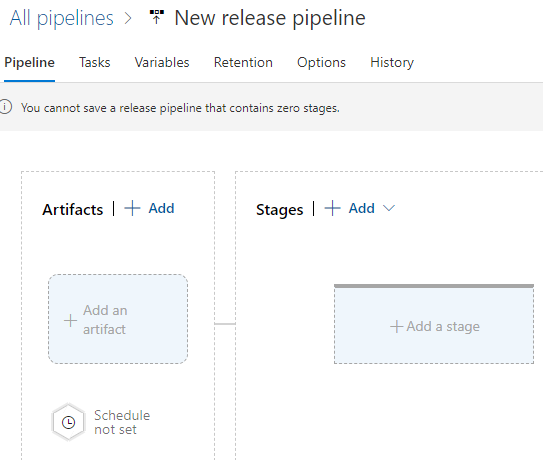This screenshot has width=543, height=460.
Task: Click the plus icon next to Artifacts
Action: pyautogui.click(x=132, y=208)
